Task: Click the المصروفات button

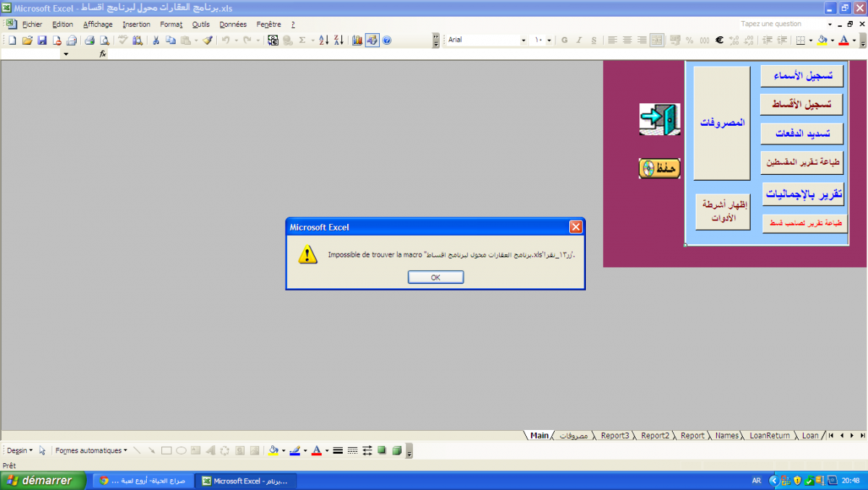Action: [x=722, y=123]
